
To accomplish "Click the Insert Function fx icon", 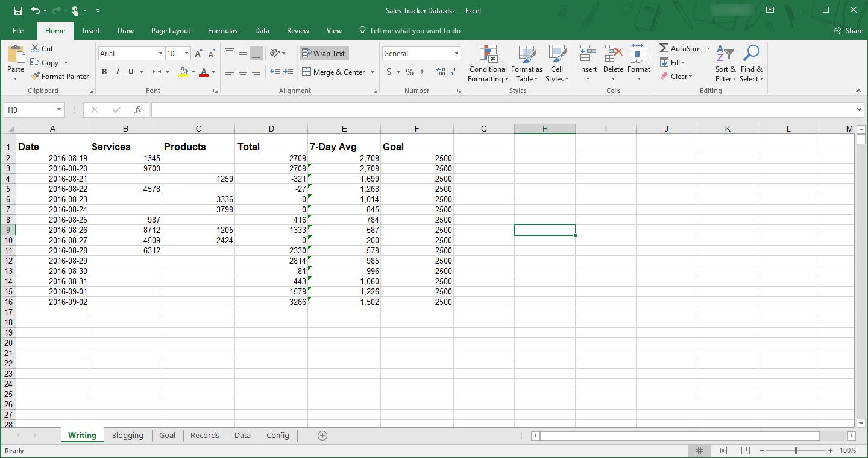I will (x=138, y=110).
